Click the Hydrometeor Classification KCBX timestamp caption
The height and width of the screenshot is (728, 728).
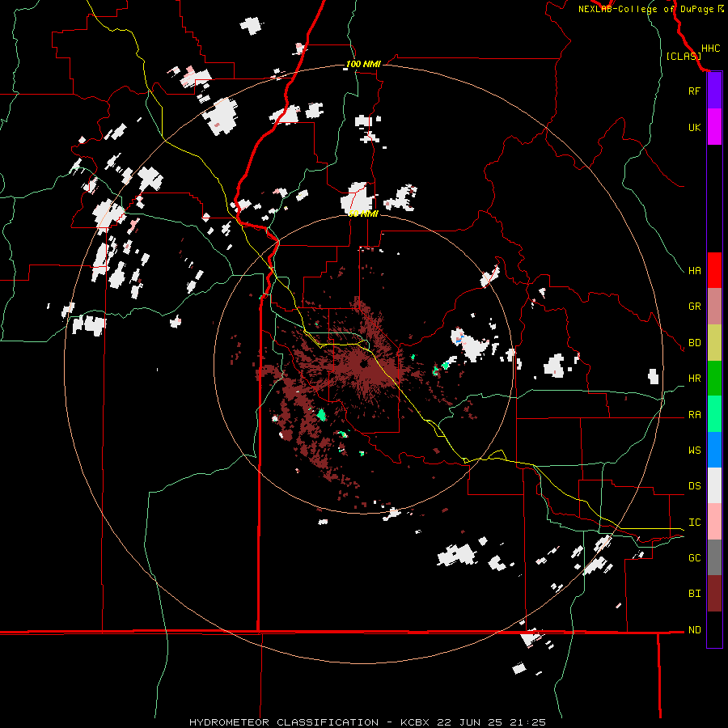pos(367,722)
